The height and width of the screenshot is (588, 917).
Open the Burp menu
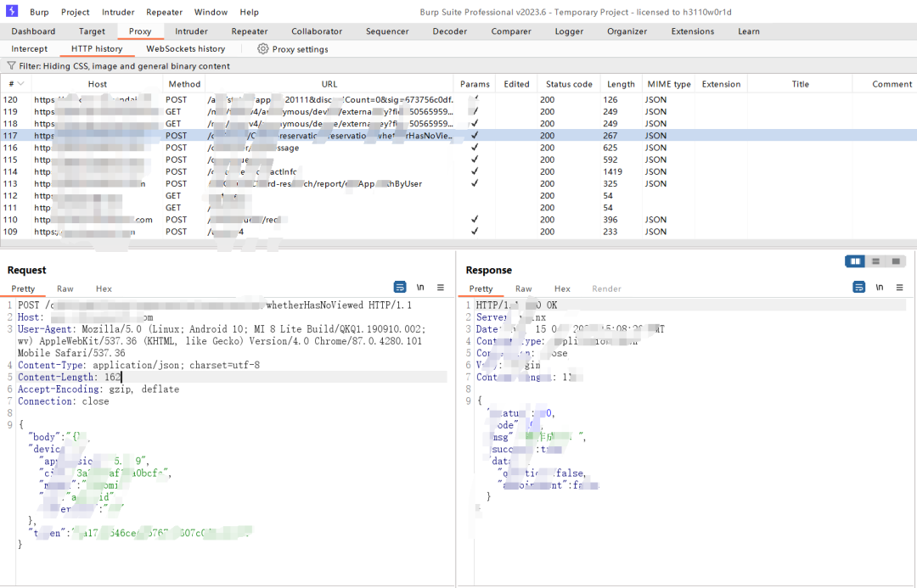[39, 12]
